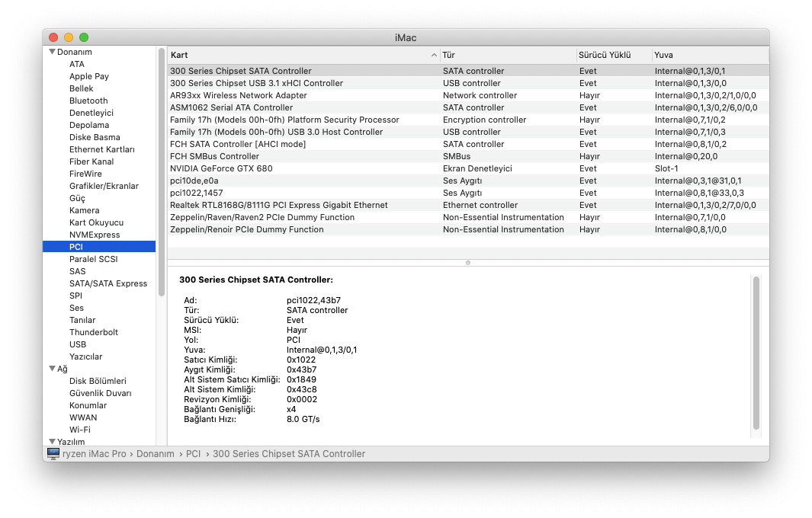The width and height of the screenshot is (812, 518).
Task: Collapse the Yazılım disclosure triangle
Action: [x=52, y=442]
